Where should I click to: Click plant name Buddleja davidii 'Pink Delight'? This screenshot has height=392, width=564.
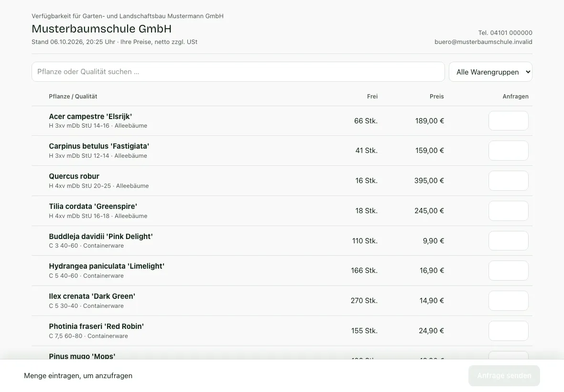coord(101,236)
